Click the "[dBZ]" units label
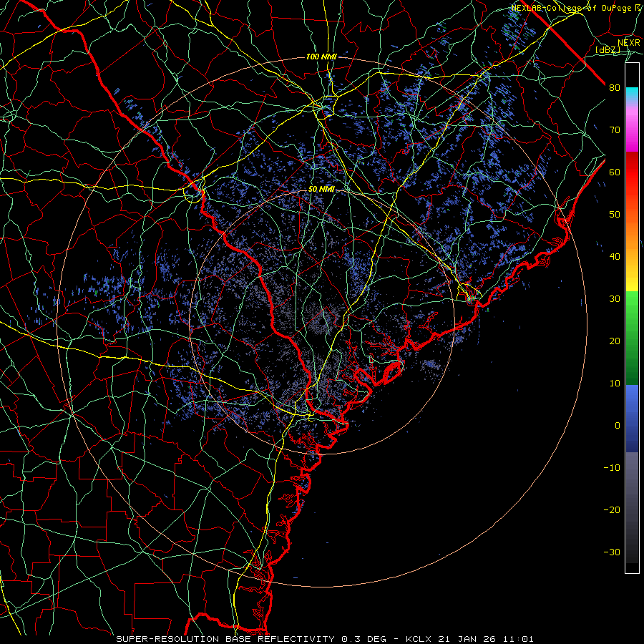The width and height of the screenshot is (644, 644). (x=608, y=49)
